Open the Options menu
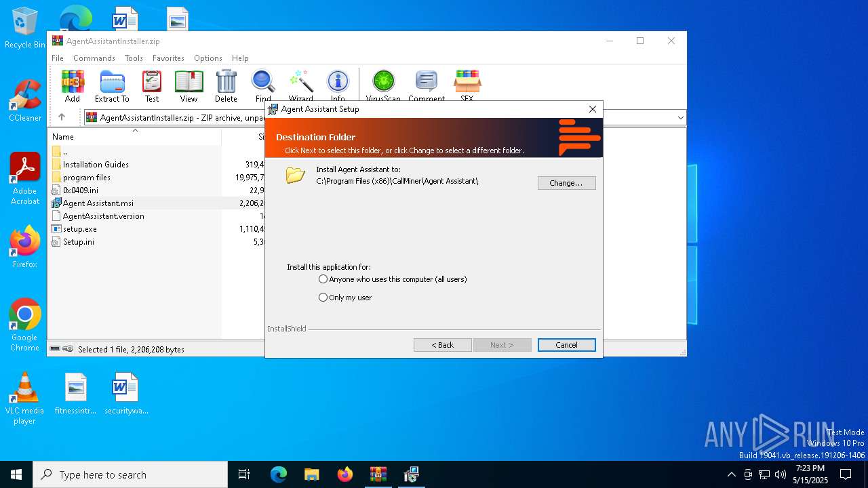 tap(208, 58)
